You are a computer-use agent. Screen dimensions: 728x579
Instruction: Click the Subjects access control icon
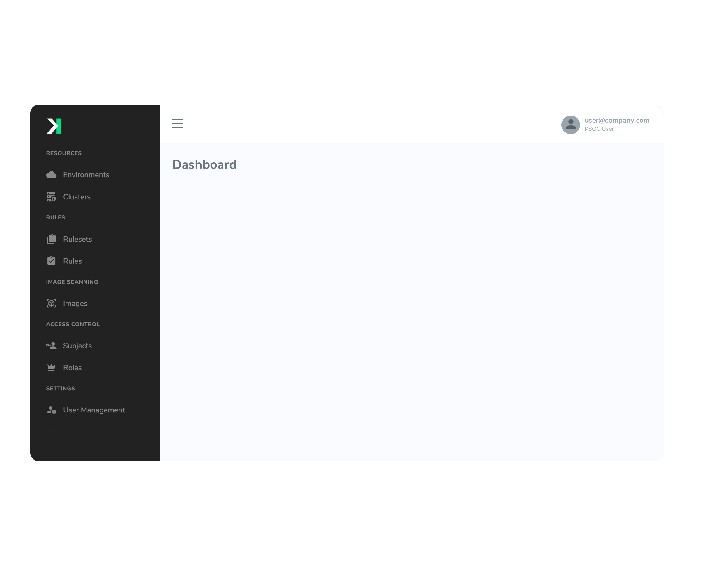pos(52,346)
